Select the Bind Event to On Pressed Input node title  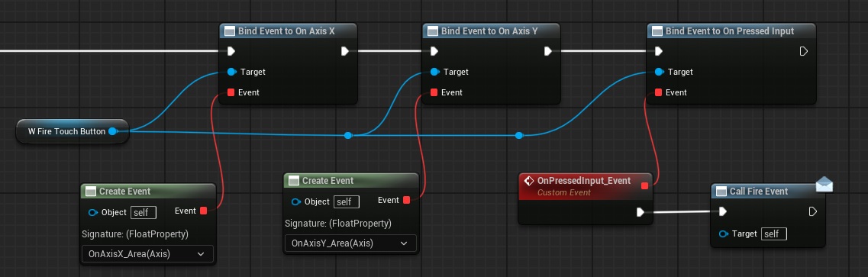[x=730, y=31]
